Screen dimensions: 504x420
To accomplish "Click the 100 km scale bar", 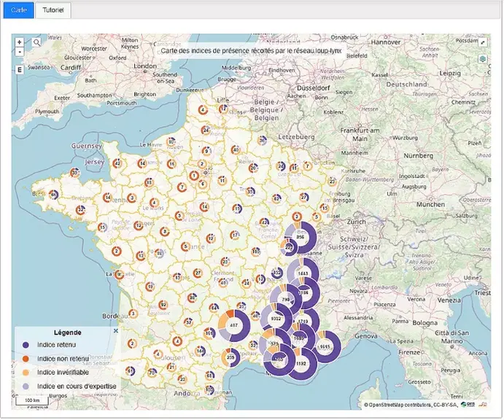I will pyautogui.click(x=32, y=401).
